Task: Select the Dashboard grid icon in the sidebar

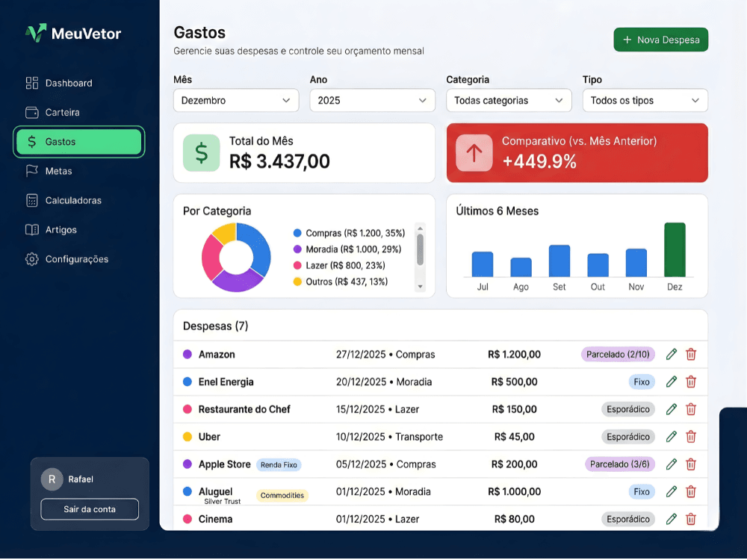Action: [x=32, y=83]
